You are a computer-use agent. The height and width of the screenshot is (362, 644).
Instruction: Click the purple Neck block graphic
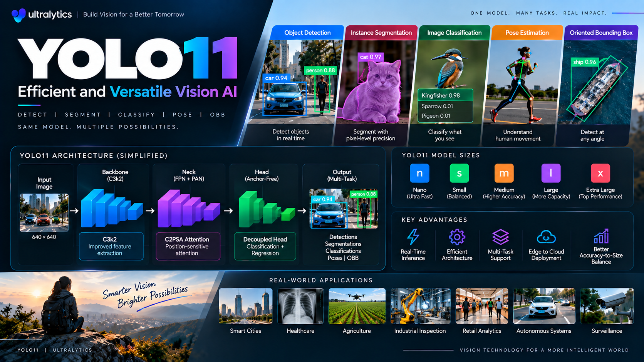click(189, 208)
